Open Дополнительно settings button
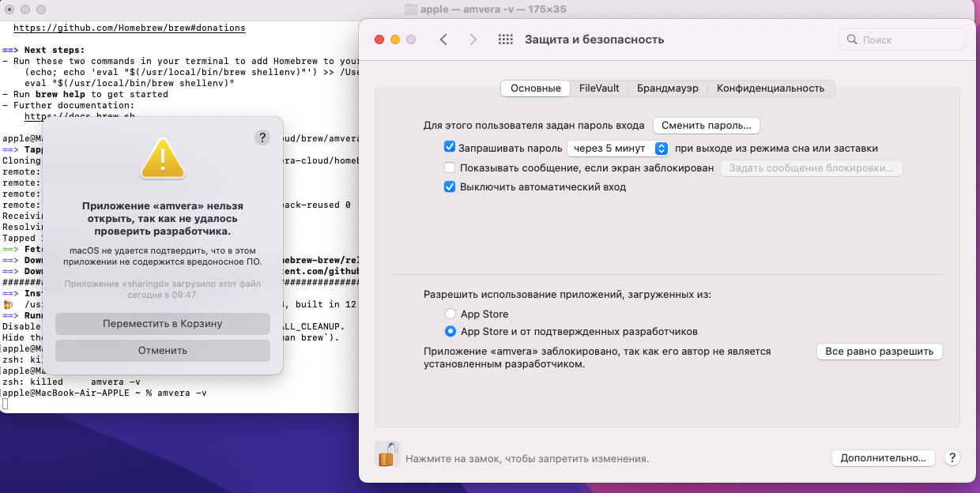The height and width of the screenshot is (493, 980). (884, 457)
